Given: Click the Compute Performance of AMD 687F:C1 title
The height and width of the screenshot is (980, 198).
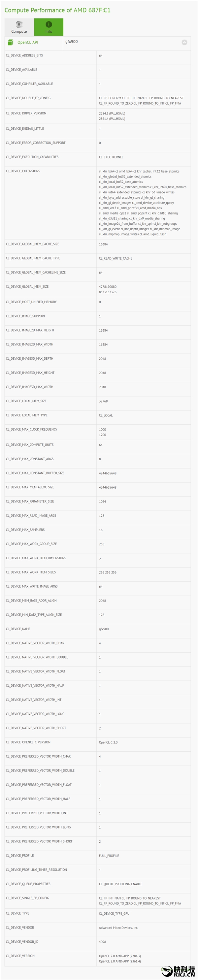Looking at the screenshot, I should pyautogui.click(x=57, y=10).
